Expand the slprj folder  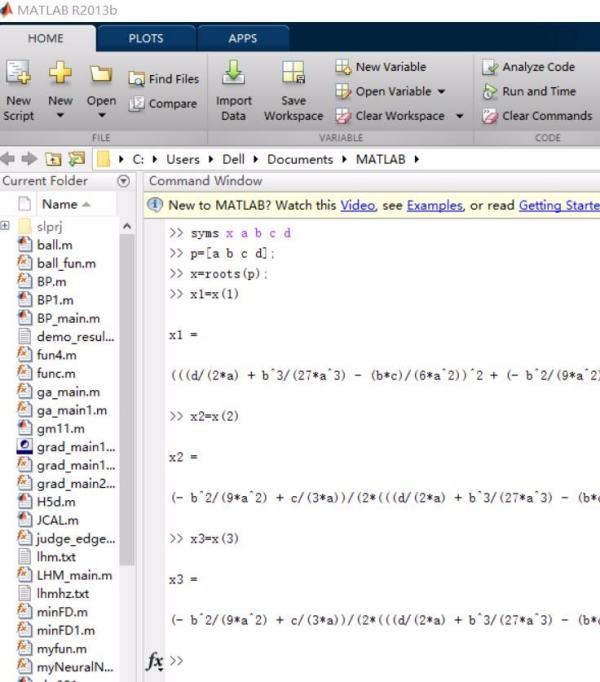point(5,225)
